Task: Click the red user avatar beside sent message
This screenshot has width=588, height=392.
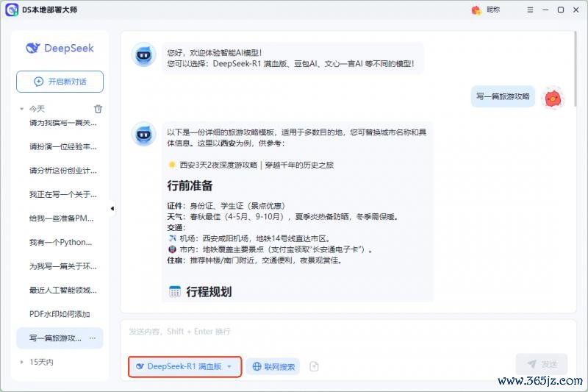Action: coord(552,96)
